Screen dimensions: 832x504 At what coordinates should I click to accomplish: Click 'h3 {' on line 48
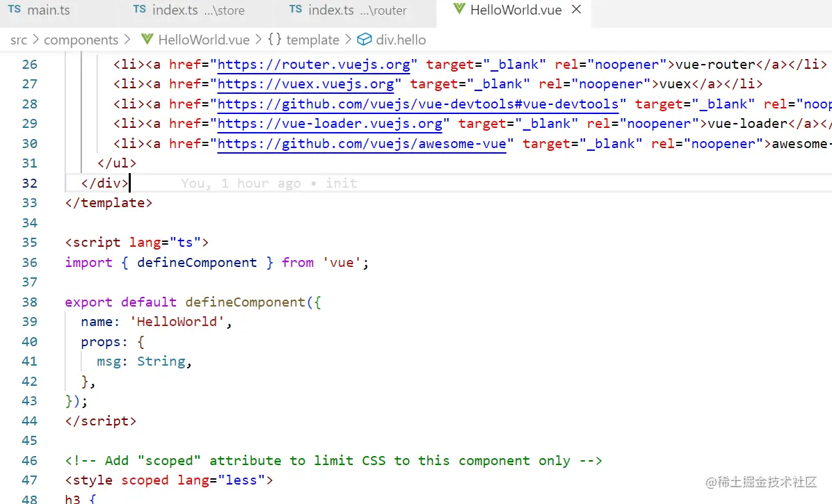tap(81, 498)
